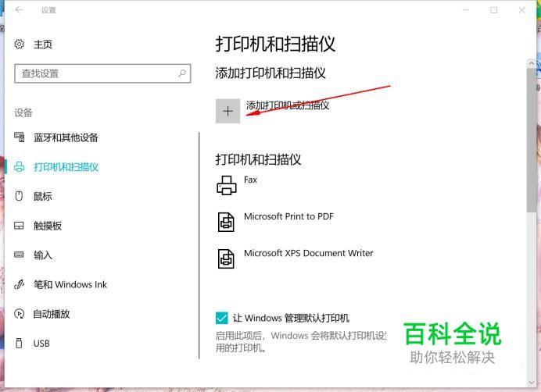
Task: Open 触摸板 settings page
Action: 48,226
